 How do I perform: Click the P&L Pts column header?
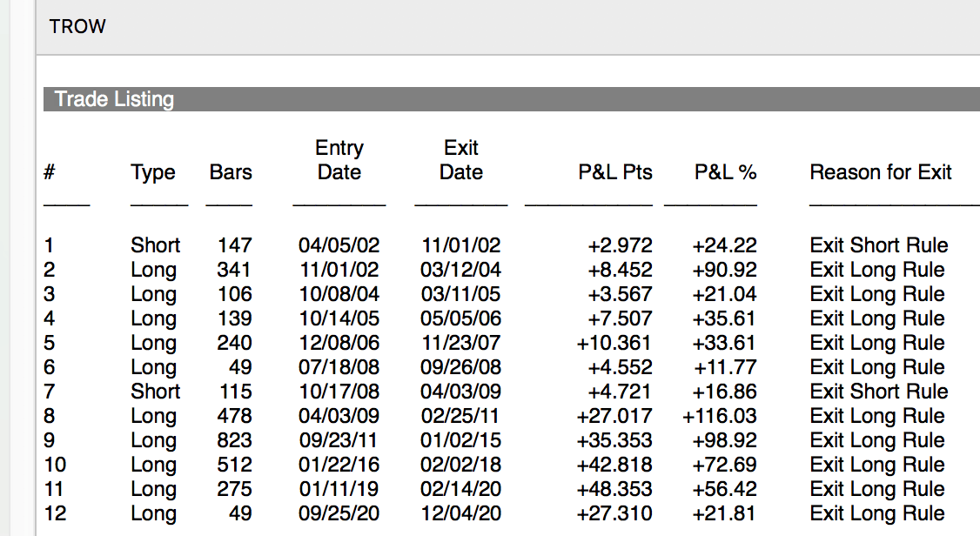[x=615, y=173]
